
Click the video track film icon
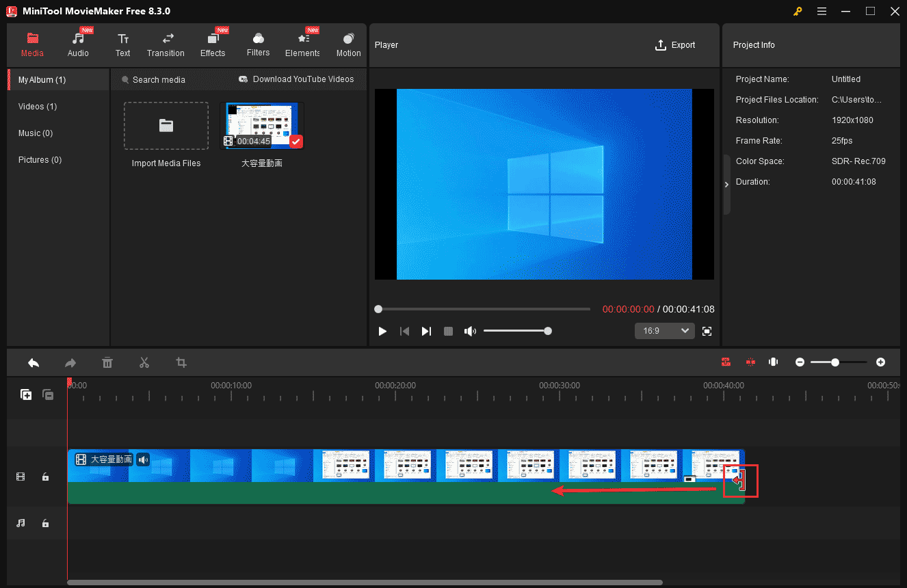[x=21, y=477]
